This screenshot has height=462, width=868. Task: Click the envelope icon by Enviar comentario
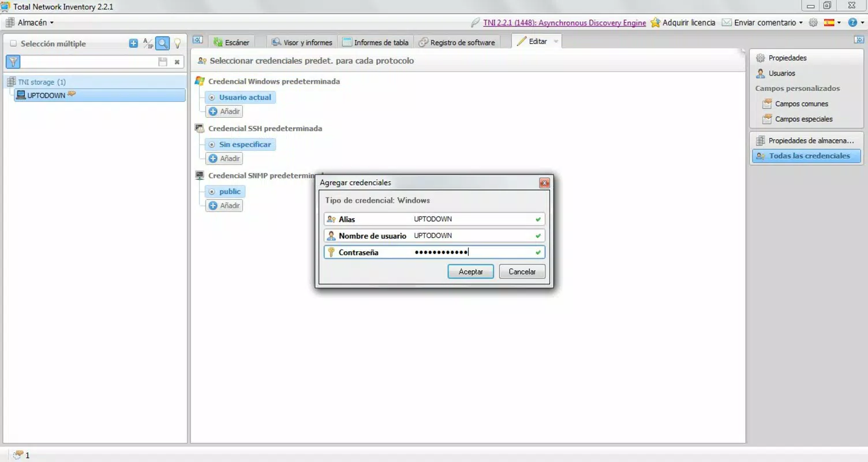click(x=727, y=23)
